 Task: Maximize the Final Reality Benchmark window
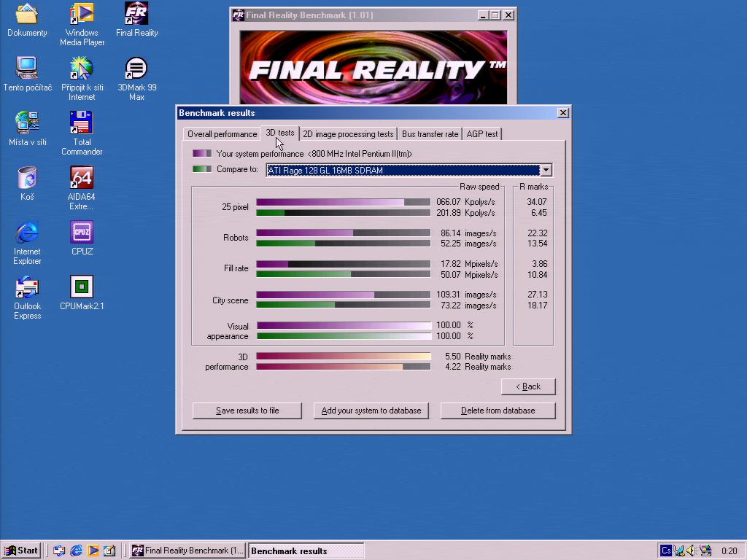[495, 15]
